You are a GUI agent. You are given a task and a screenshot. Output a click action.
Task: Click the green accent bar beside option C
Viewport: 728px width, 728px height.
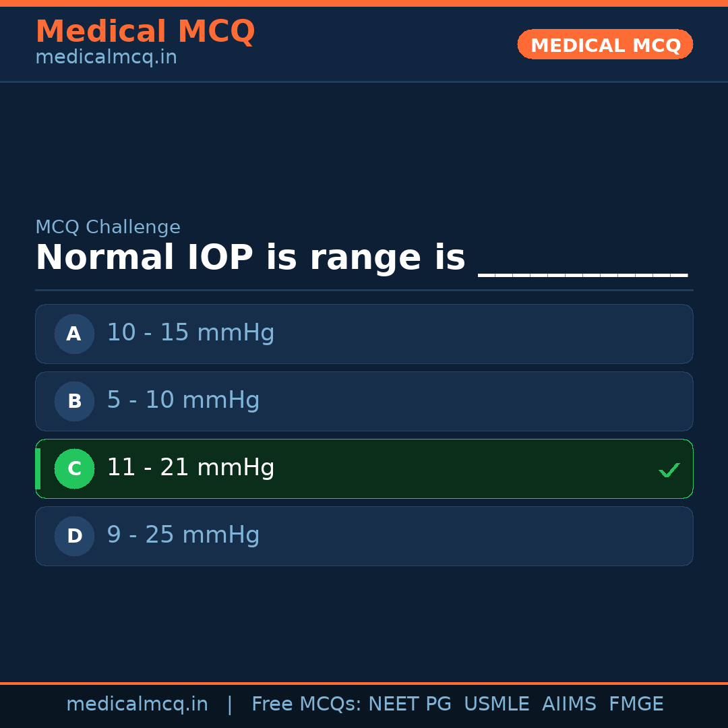tap(38, 468)
